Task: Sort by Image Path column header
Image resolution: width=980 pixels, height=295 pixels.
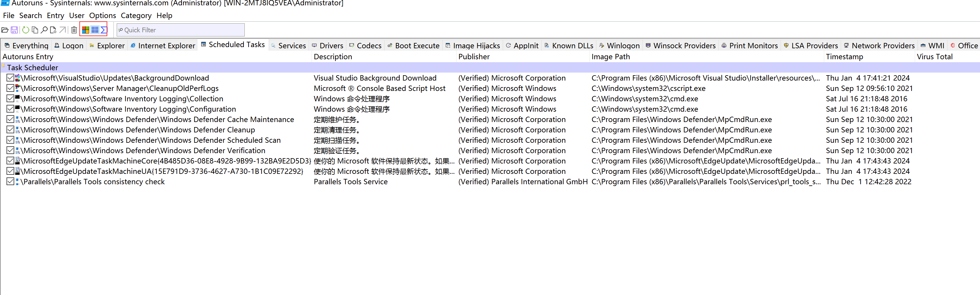Action: point(707,57)
